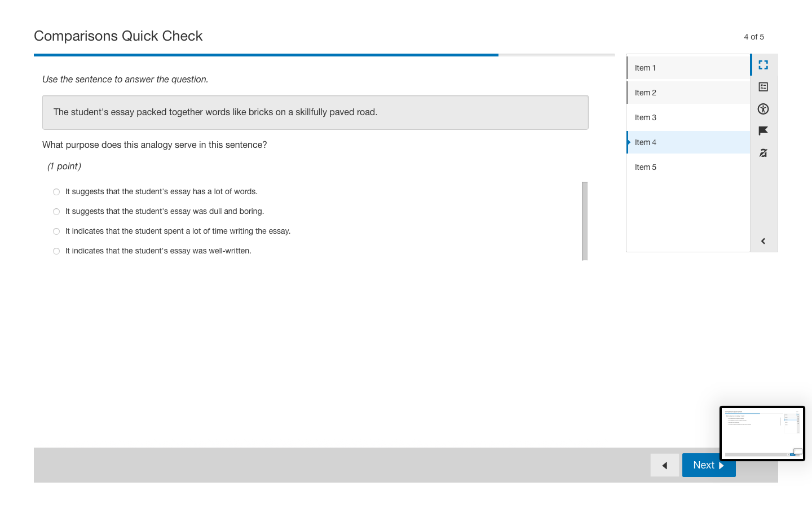Go to Item 2 in the sidebar

point(688,93)
